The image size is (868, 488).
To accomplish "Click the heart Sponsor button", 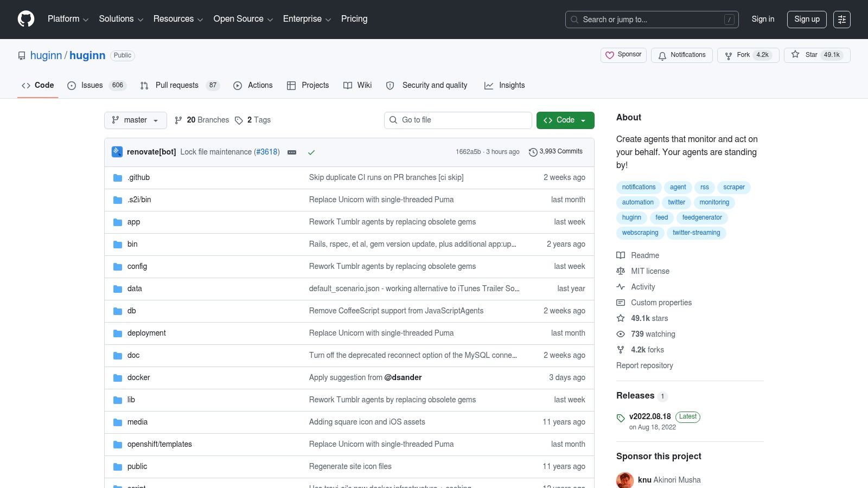I will [x=623, y=55].
